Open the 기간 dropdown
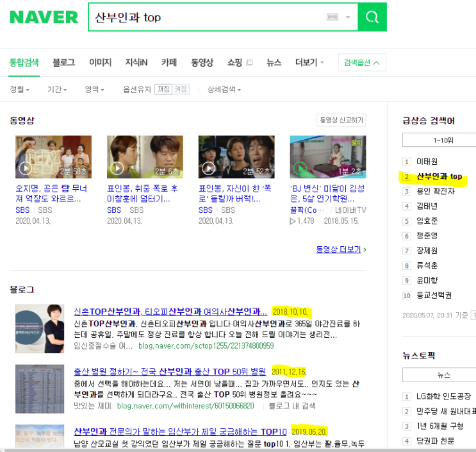 point(57,89)
